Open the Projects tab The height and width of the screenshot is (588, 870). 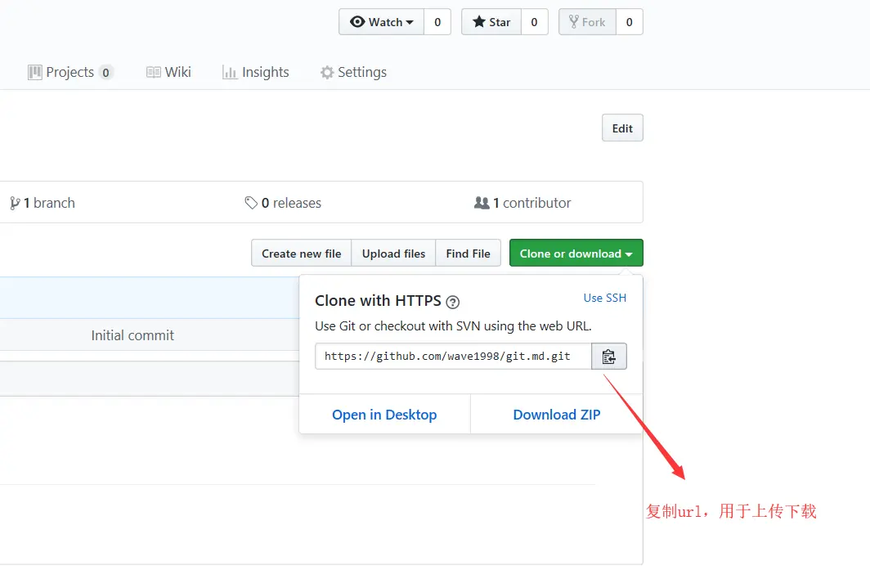pyautogui.click(x=70, y=72)
